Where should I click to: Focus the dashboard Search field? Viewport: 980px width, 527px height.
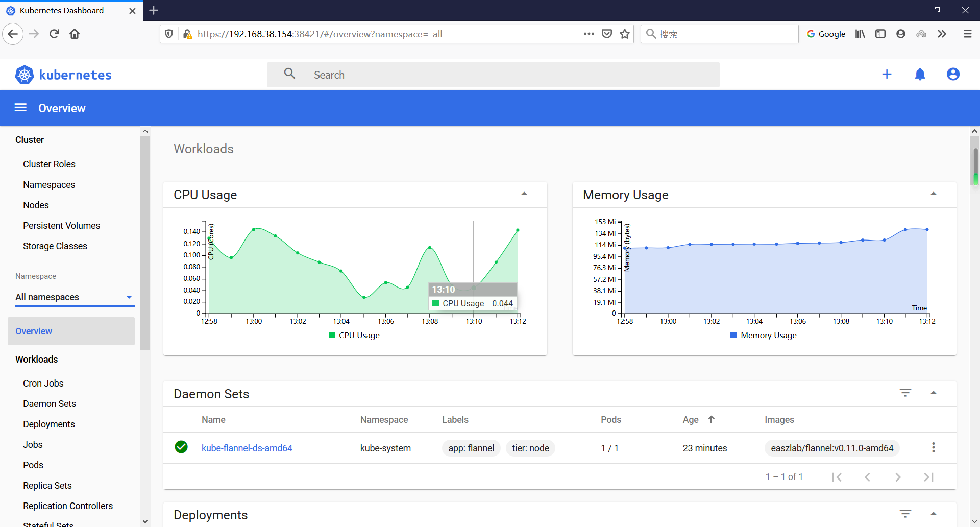tap(493, 75)
